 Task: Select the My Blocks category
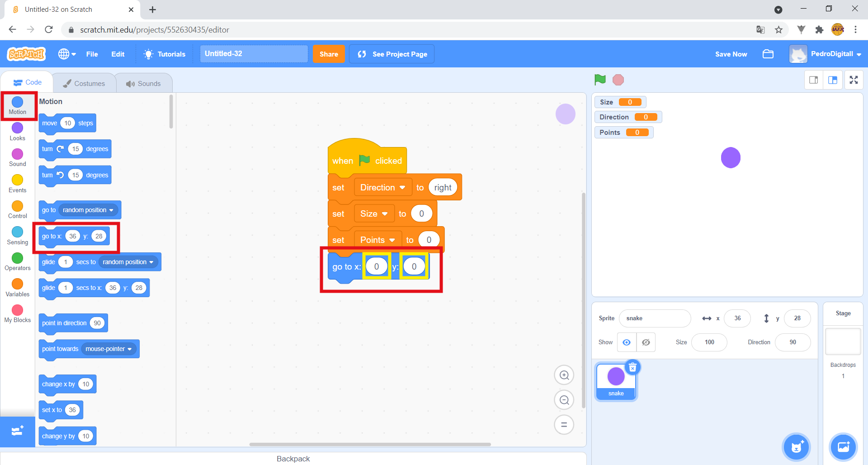pos(17,313)
